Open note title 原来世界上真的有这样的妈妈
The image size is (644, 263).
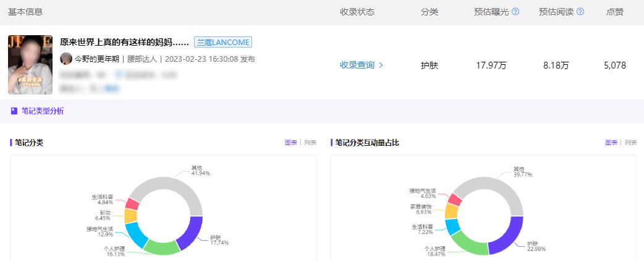(124, 42)
